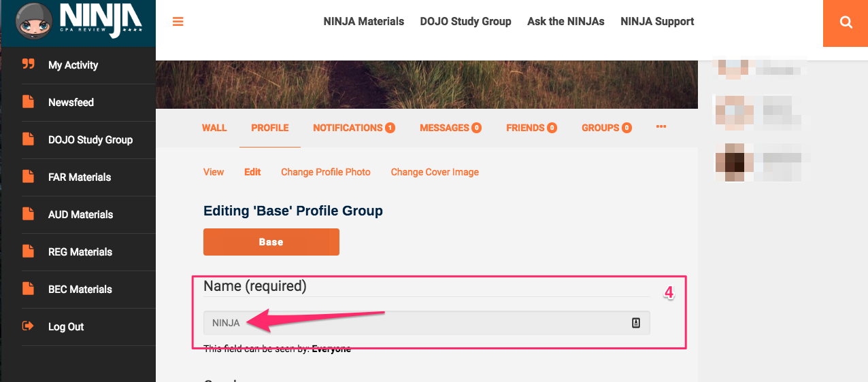868x382 pixels.
Task: Select the PROFILE tab
Action: tap(270, 128)
